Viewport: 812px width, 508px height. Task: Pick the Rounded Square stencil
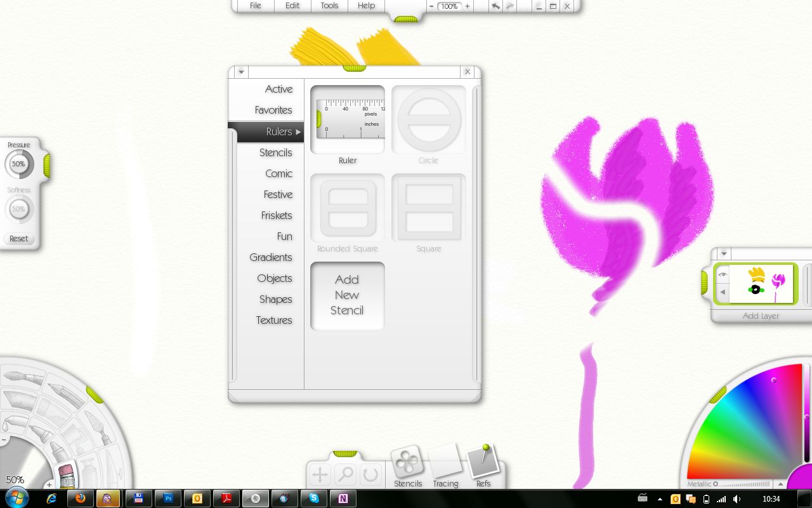click(348, 208)
